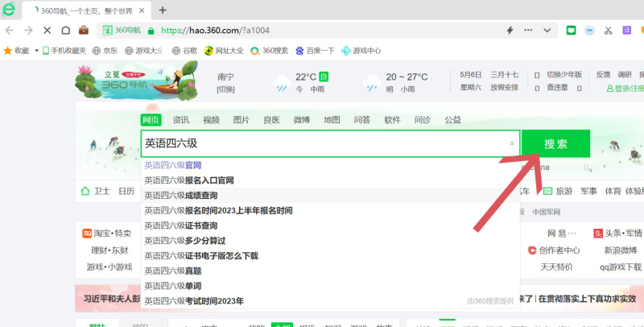Screen dimensions: 644x327
Task: Open the 旅游 category link
Action: click(x=558, y=191)
